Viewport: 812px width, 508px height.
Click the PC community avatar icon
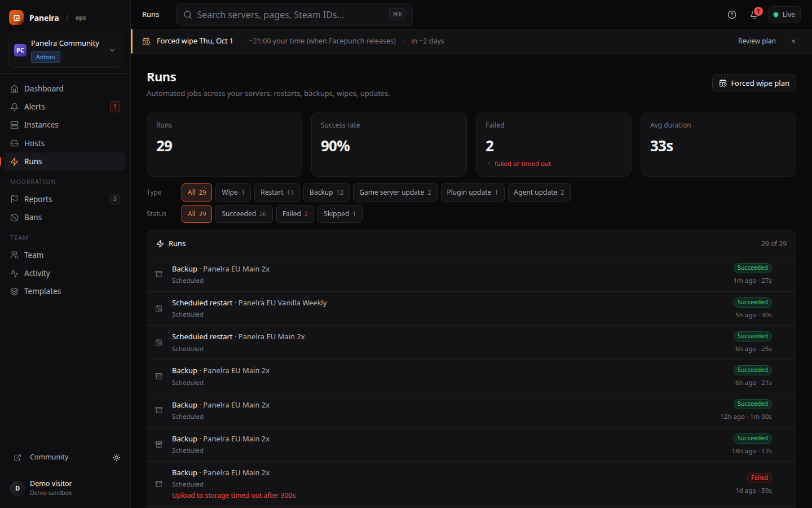(20, 50)
